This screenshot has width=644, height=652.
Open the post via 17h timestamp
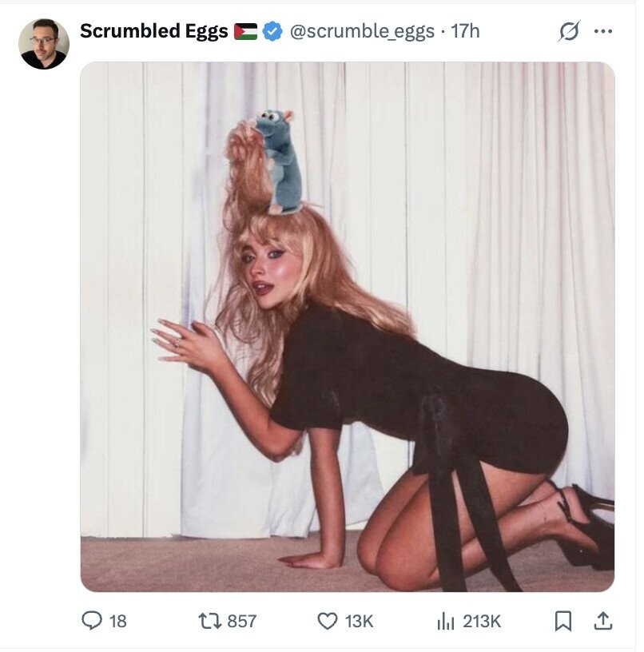coord(465,31)
